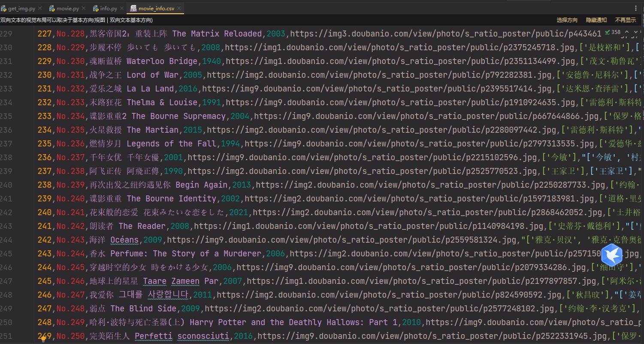Click the text 'Waterloo Bridge'
Screen dimensions: 644x344
pos(162,61)
